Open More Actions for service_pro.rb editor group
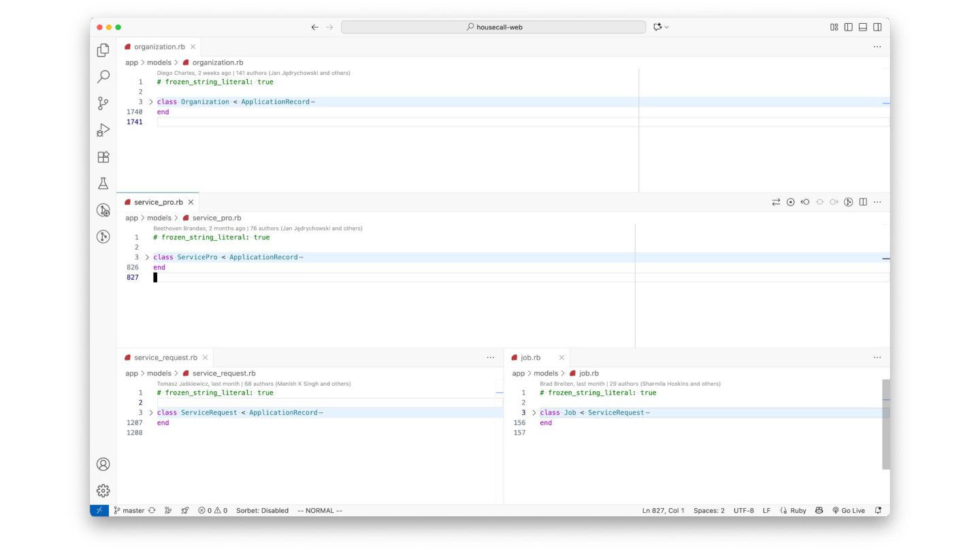The image size is (980, 551). 877,202
